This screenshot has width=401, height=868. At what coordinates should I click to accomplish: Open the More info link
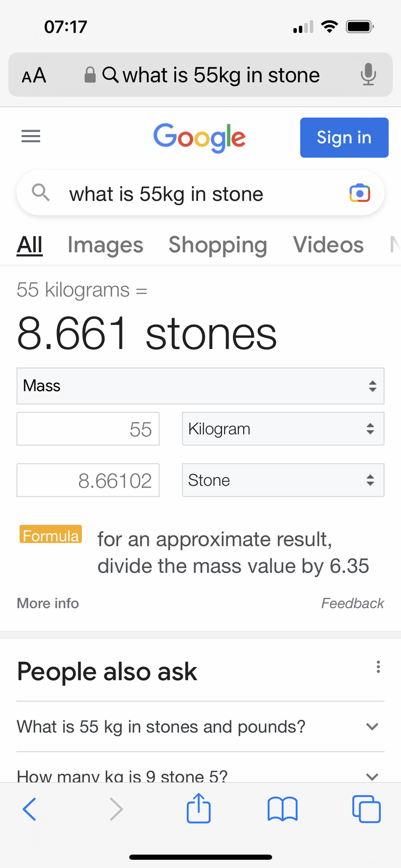click(x=48, y=603)
